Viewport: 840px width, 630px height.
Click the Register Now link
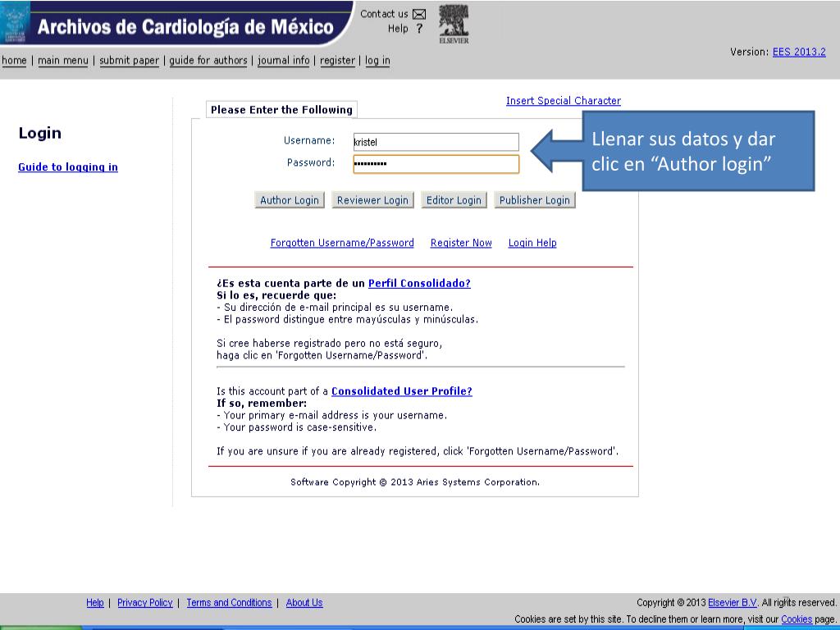[461, 243]
